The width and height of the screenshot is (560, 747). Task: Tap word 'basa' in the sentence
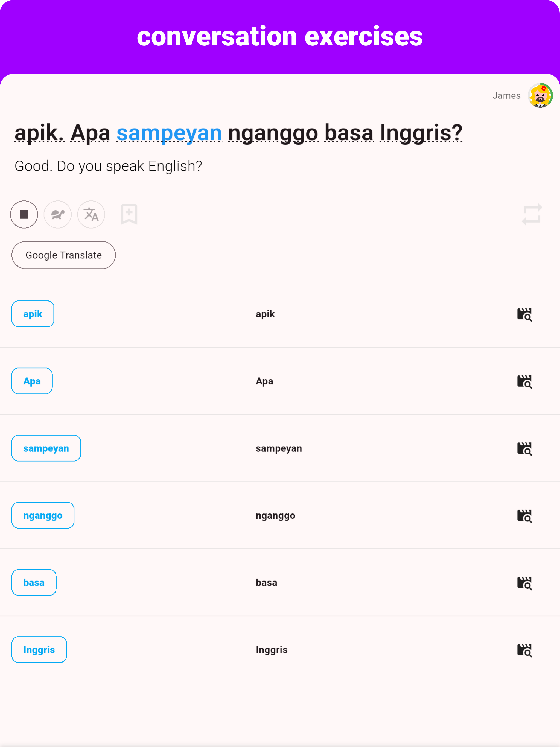(x=349, y=133)
